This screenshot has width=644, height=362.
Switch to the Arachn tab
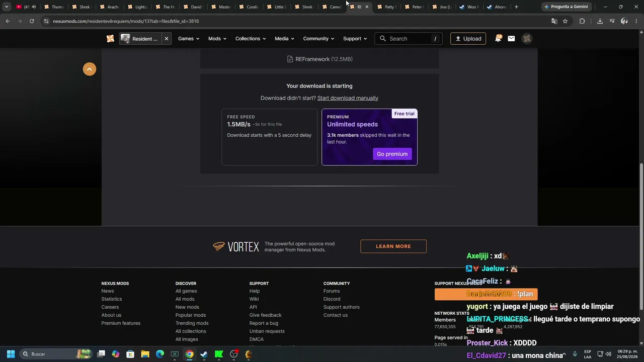(110, 7)
